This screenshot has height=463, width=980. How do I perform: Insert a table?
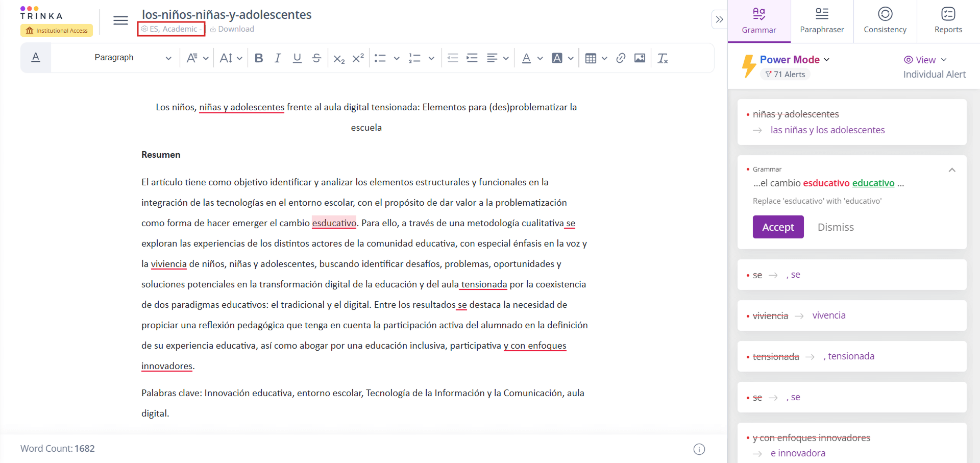[x=591, y=58]
